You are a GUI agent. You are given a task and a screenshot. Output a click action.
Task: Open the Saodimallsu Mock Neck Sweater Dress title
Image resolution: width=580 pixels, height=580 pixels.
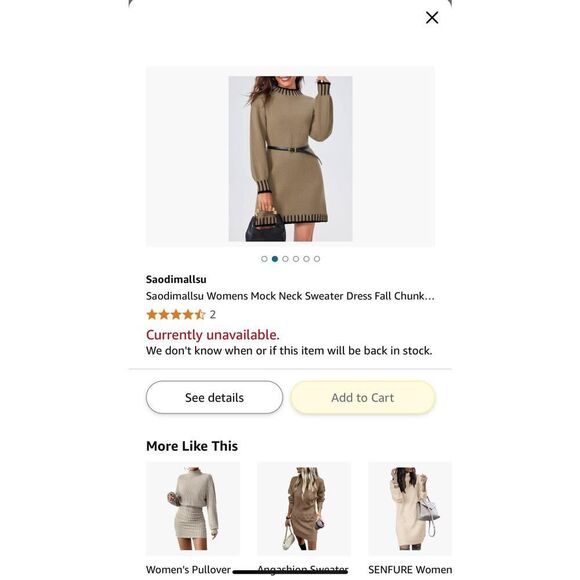tap(290, 296)
